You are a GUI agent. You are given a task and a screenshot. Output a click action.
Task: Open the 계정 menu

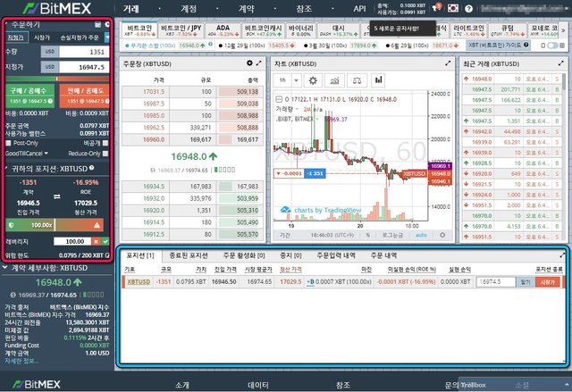[x=189, y=8]
